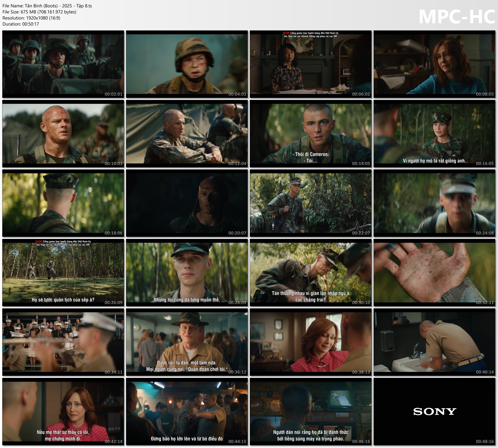Click the thumbnail at 00:02:01
The height and width of the screenshot is (448, 498).
(x=63, y=64)
